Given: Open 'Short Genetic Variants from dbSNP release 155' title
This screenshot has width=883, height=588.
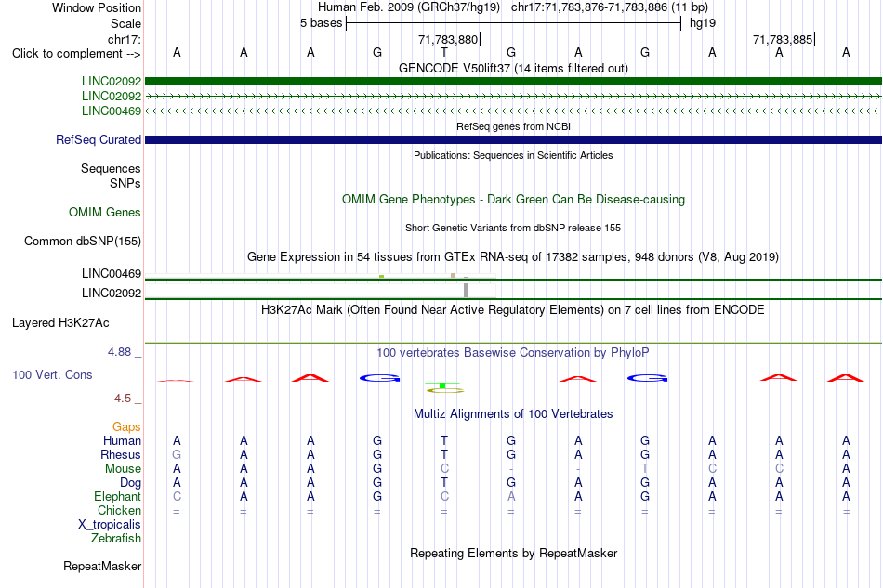Looking at the screenshot, I should pos(513,228).
